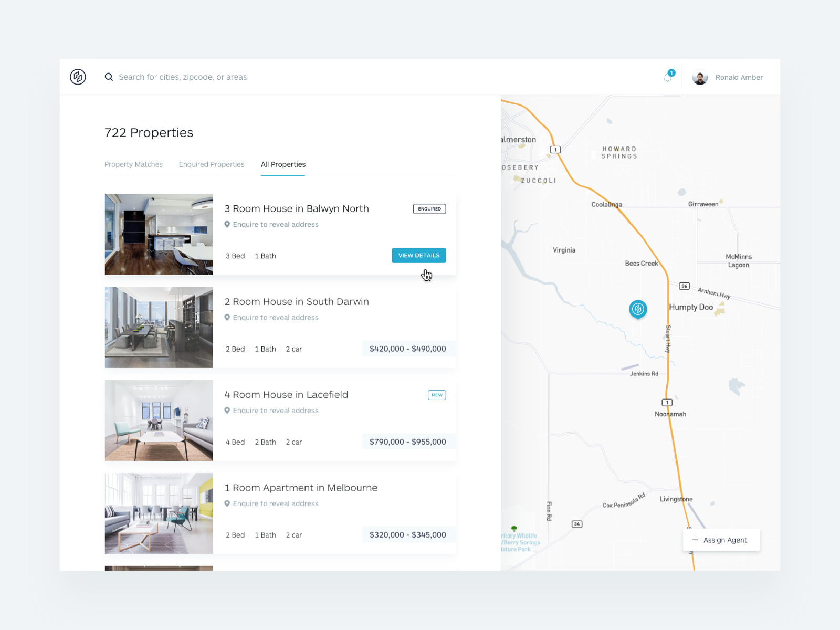Select the All Properties tab
Image resolution: width=840 pixels, height=630 pixels.
pos(283,164)
